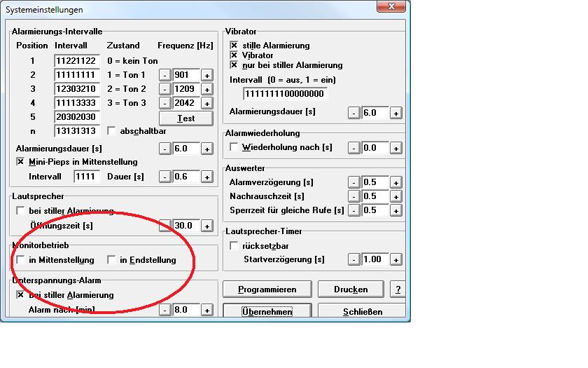Disable Mini-Pieps in Mittenstellung
588x368 pixels.
tap(20, 162)
